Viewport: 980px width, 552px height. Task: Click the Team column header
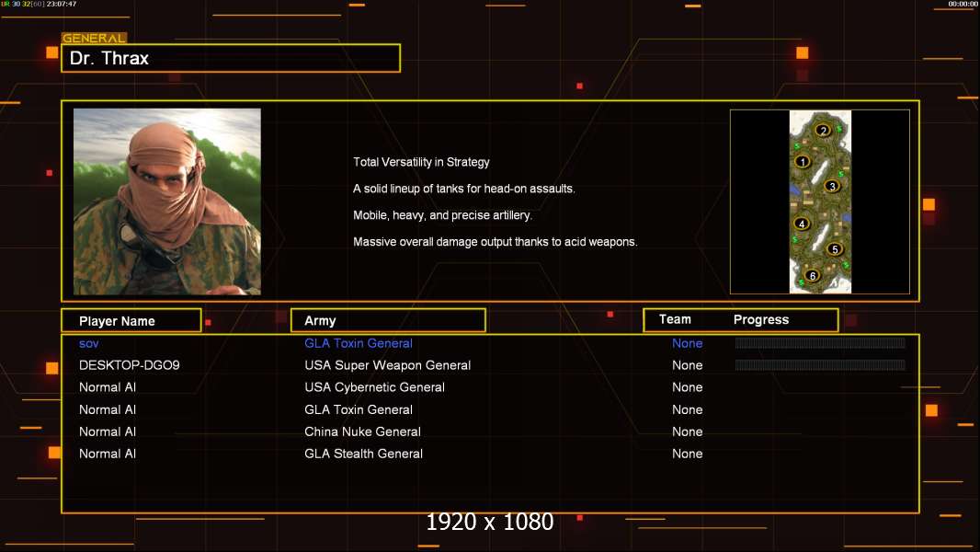(x=675, y=319)
